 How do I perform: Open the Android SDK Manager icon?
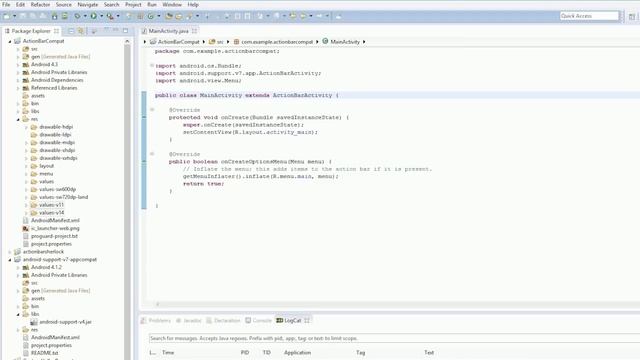tap(55, 16)
